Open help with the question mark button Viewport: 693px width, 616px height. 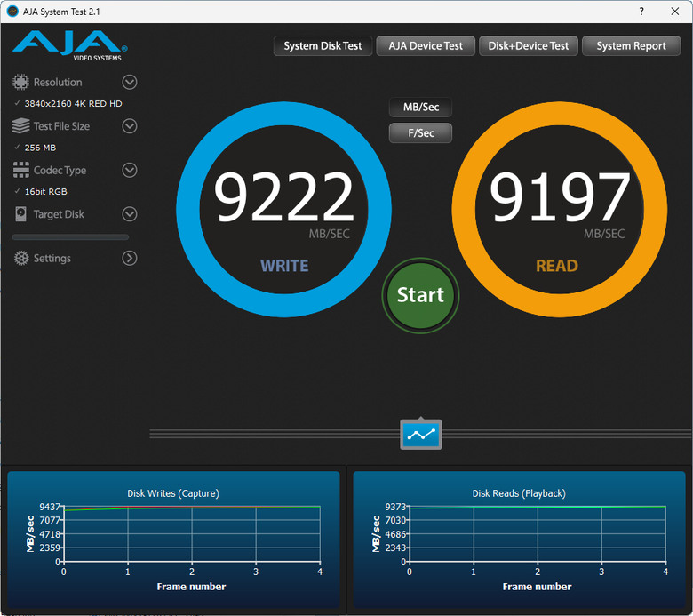pyautogui.click(x=641, y=12)
